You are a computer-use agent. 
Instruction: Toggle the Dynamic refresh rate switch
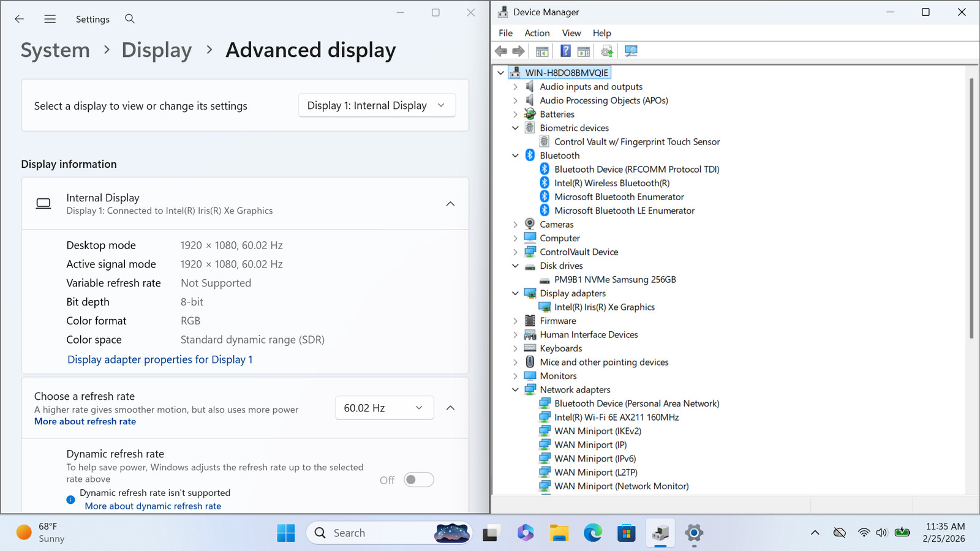click(x=419, y=480)
